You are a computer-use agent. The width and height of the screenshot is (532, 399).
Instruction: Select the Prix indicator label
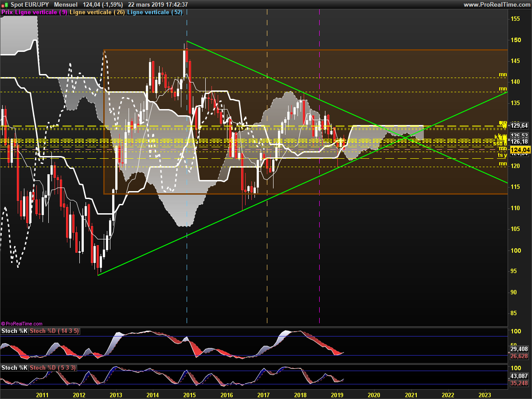pyautogui.click(x=7, y=12)
